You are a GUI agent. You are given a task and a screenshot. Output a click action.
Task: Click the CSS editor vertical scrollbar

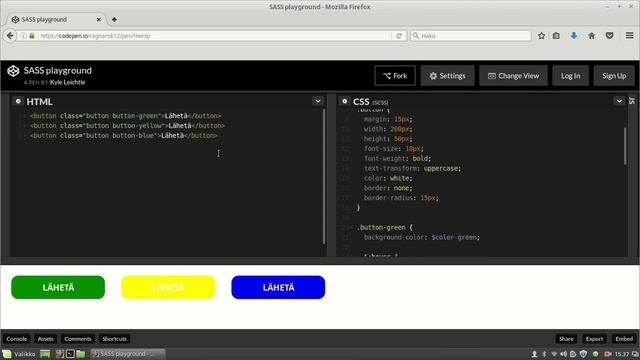(625, 146)
